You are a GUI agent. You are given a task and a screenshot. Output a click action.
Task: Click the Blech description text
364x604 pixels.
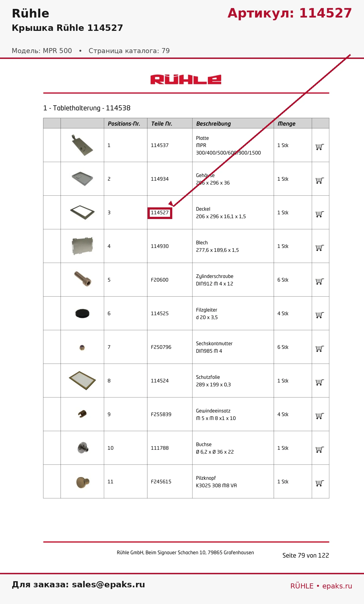coord(217,246)
